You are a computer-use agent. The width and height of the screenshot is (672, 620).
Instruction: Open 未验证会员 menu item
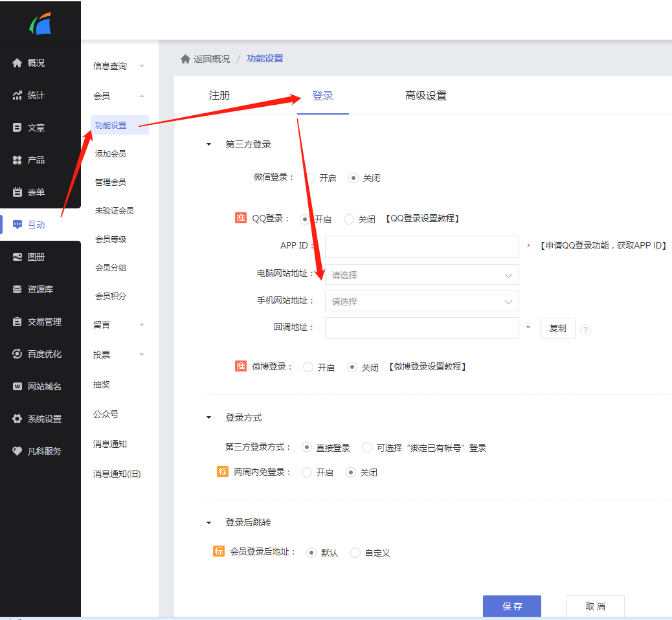coord(115,211)
